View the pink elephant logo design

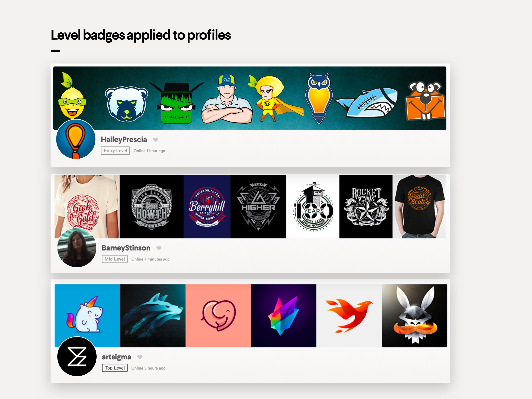point(218,316)
